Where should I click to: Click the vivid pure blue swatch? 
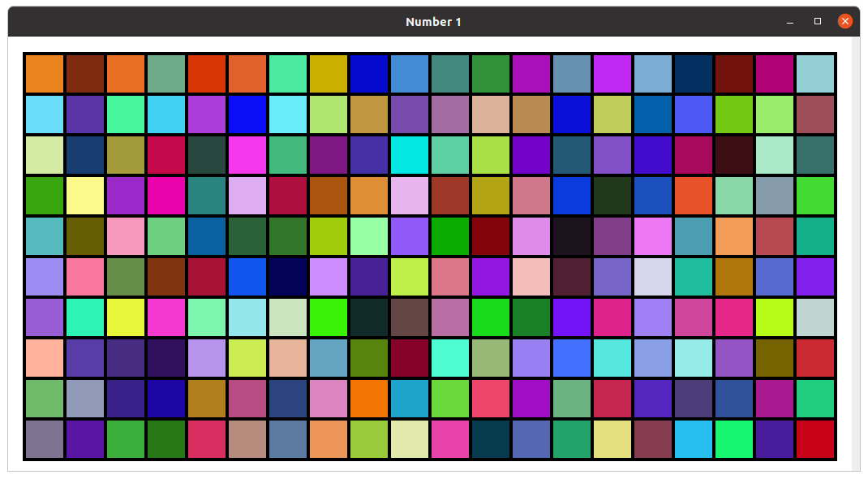click(247, 114)
